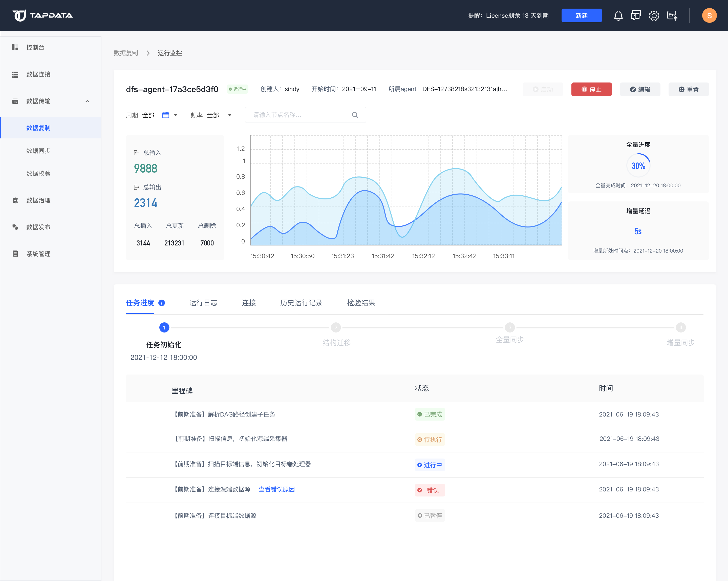This screenshot has height=581, width=728.
Task: Open the 控制台 dashboard panel
Action: tap(35, 47)
